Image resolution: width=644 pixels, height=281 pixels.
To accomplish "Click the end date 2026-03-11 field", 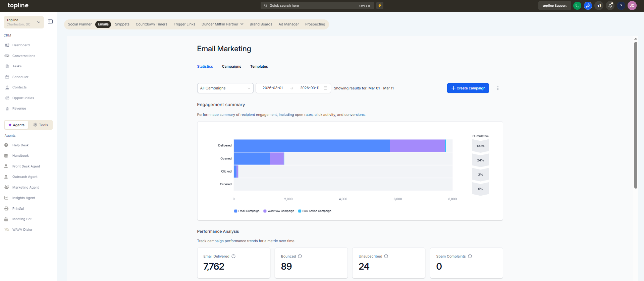I will (x=310, y=88).
